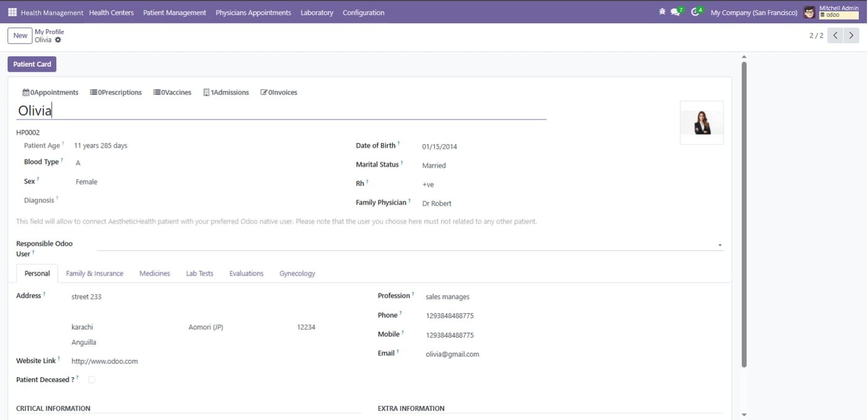Click the http://www.odoo.com website link
The height and width of the screenshot is (420, 868).
pos(105,361)
